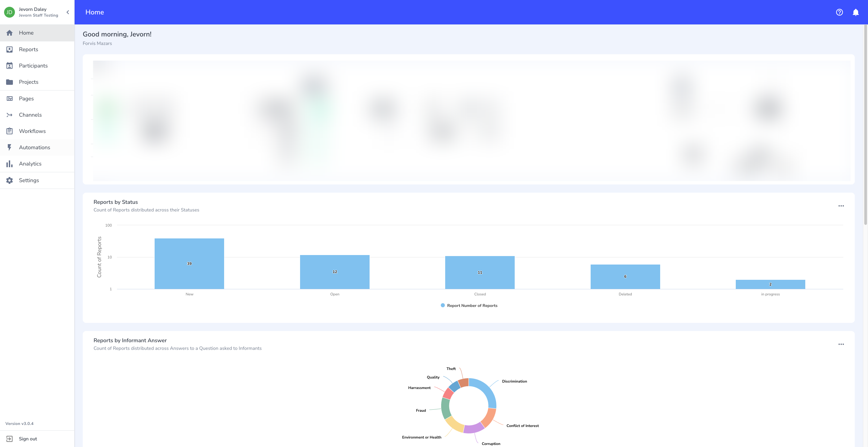This screenshot has width=868, height=447.
Task: Click the Channels merge arrow icon
Action: [9, 115]
